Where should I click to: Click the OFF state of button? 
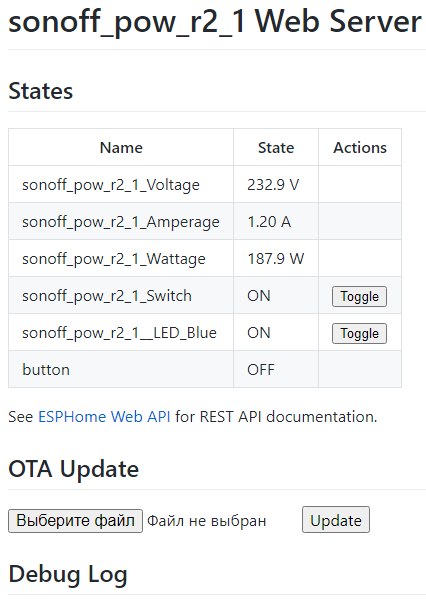(x=261, y=370)
